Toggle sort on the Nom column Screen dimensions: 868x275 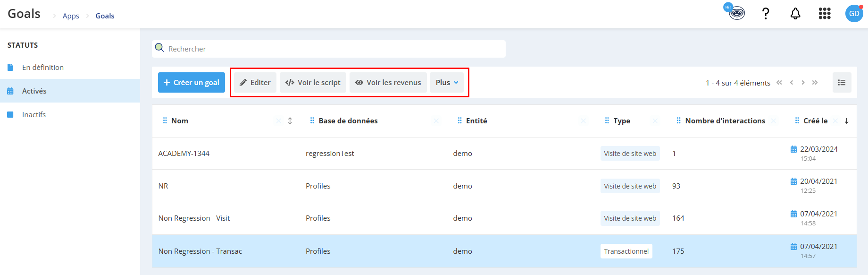[x=290, y=121]
